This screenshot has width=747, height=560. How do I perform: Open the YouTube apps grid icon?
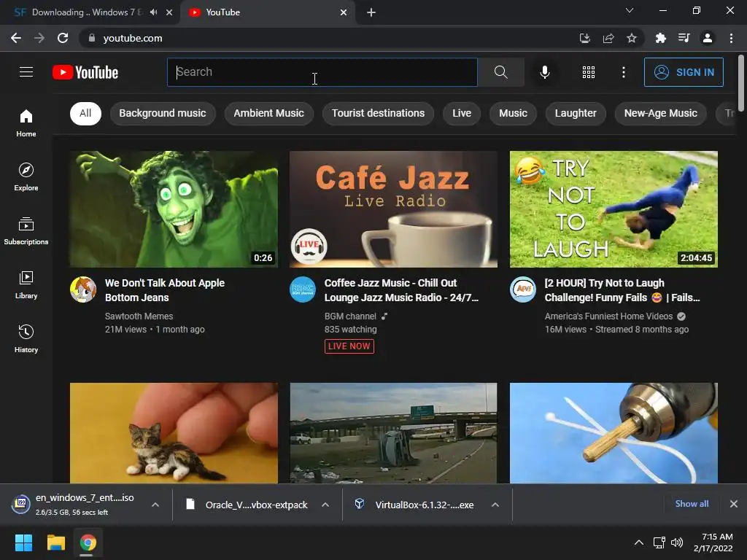pos(589,72)
